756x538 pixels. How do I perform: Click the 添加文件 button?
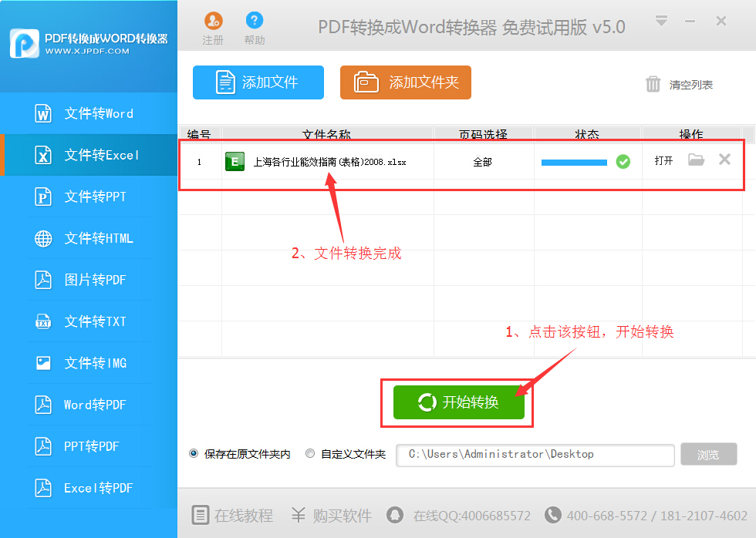coord(258,82)
